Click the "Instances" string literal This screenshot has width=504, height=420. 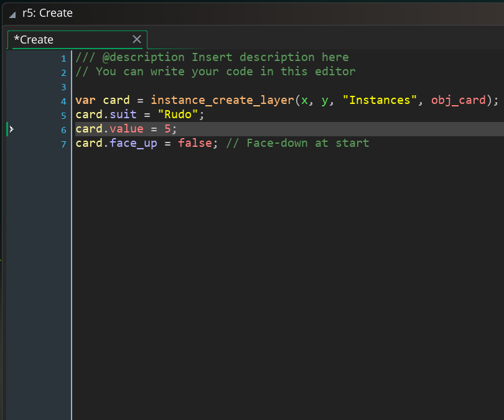[380, 100]
